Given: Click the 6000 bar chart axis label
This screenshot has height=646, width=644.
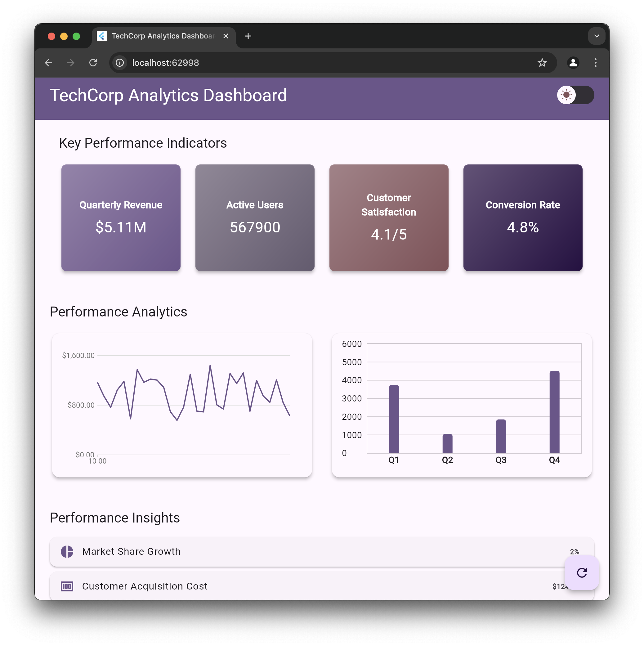Looking at the screenshot, I should point(352,344).
